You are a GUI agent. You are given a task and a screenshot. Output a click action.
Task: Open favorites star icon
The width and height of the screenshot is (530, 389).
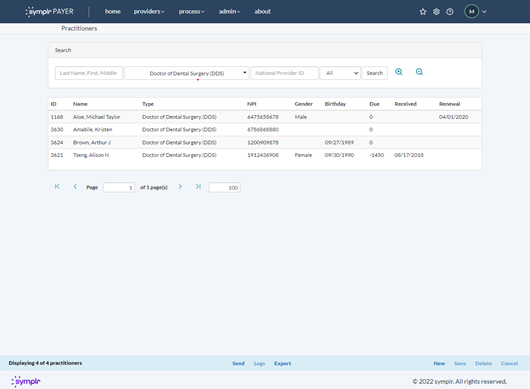click(x=423, y=12)
